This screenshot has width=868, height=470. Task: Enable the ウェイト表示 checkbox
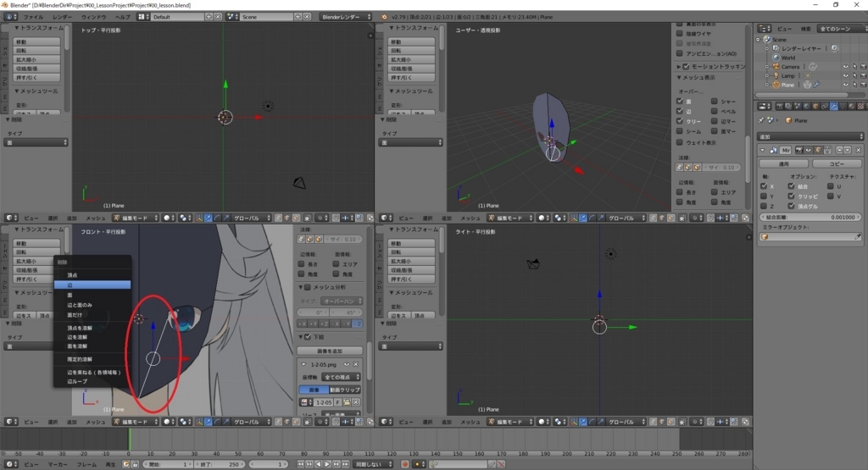(680, 142)
